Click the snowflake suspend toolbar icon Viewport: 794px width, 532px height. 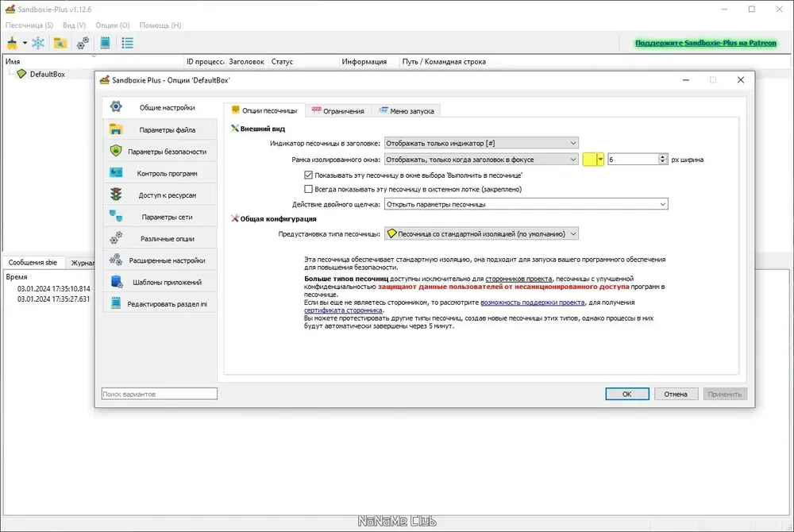click(38, 43)
